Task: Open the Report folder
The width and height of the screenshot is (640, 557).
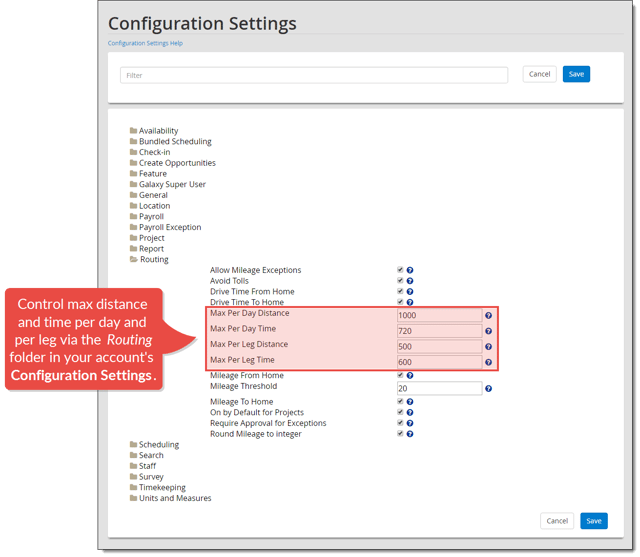Action: coord(147,249)
